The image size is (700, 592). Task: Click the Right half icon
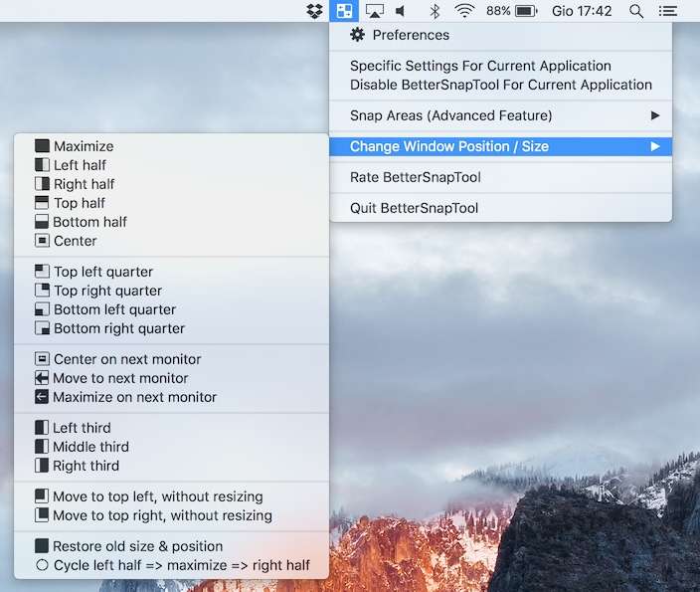42,184
